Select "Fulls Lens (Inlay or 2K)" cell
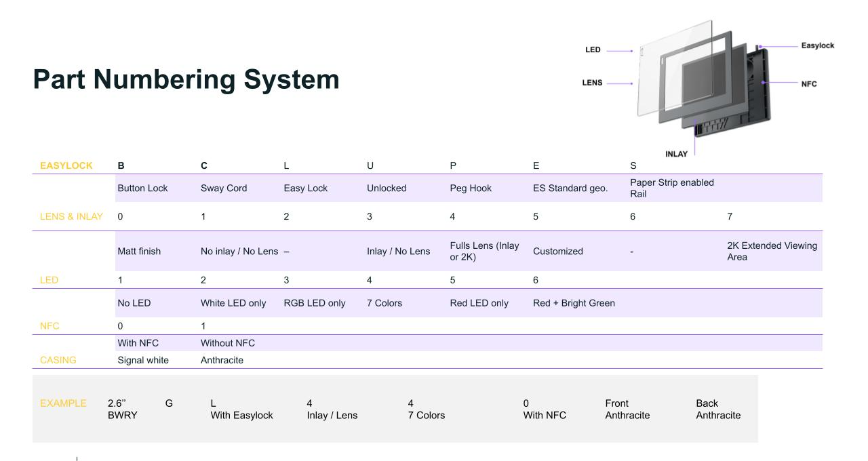This screenshot has width=868, height=461. tap(485, 251)
